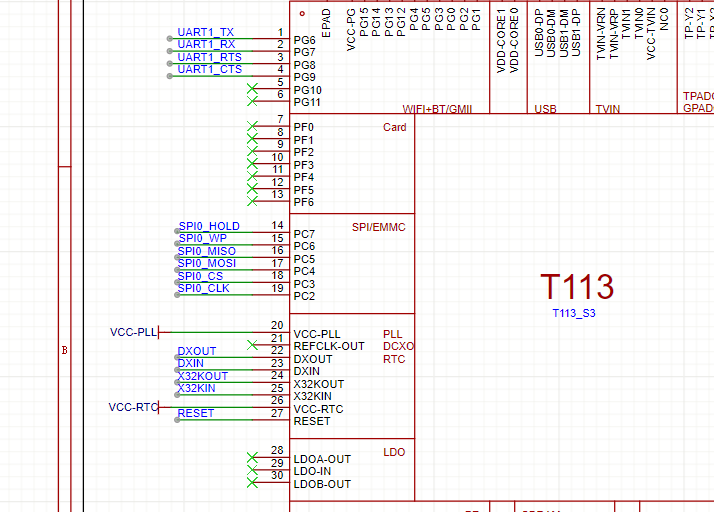Select the UART1_TX net label
714x512 pixels.
pyautogui.click(x=205, y=32)
